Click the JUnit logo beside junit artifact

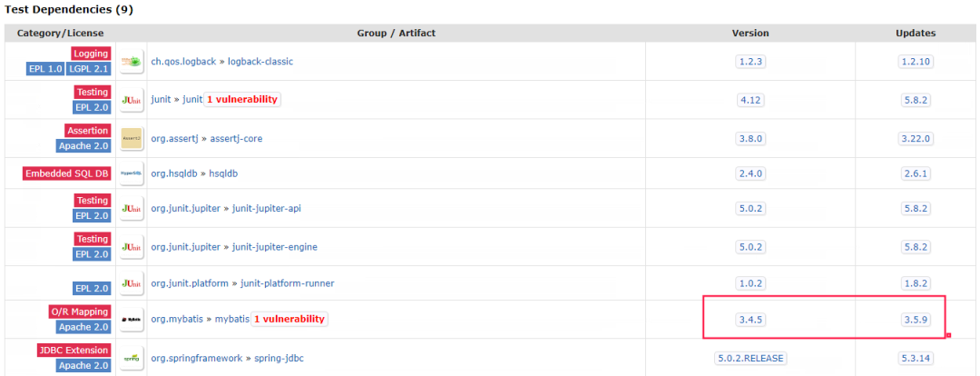(x=131, y=100)
